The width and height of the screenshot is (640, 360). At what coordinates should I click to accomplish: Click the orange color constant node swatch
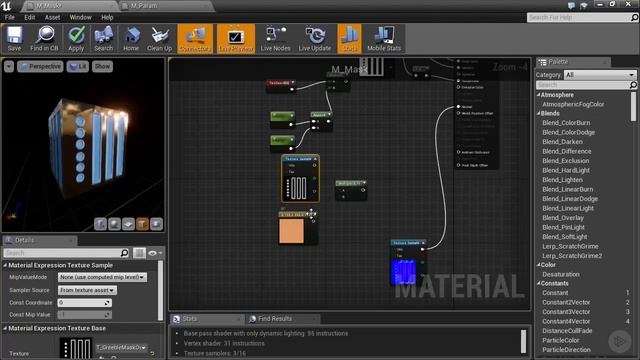pos(291,231)
